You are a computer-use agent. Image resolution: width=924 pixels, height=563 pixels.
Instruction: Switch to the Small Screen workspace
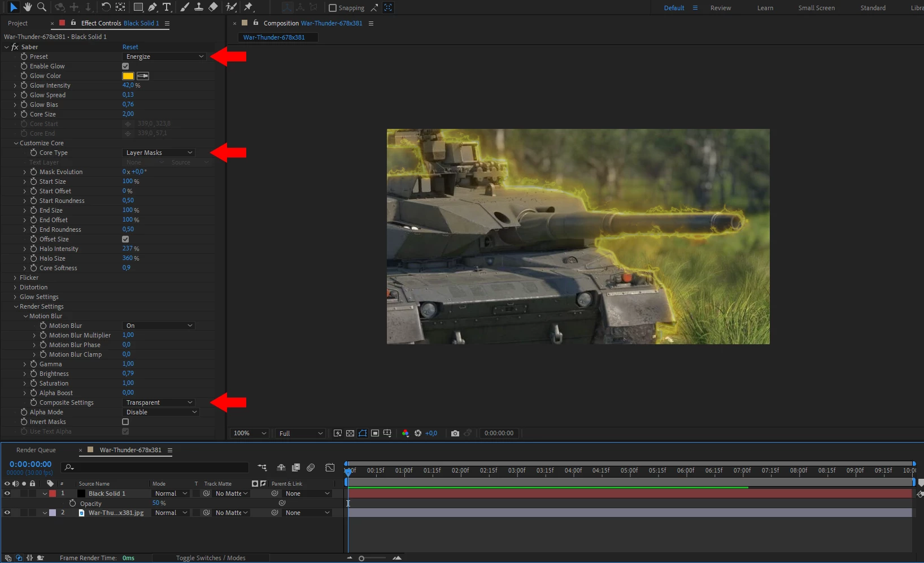(x=816, y=8)
